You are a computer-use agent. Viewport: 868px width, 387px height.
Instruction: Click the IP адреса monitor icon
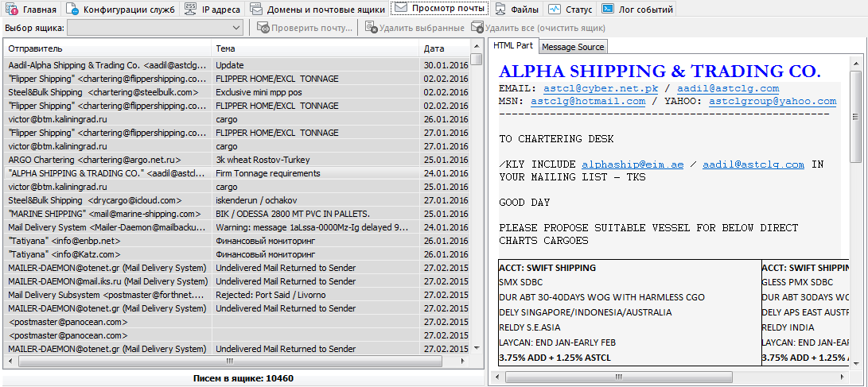(190, 8)
